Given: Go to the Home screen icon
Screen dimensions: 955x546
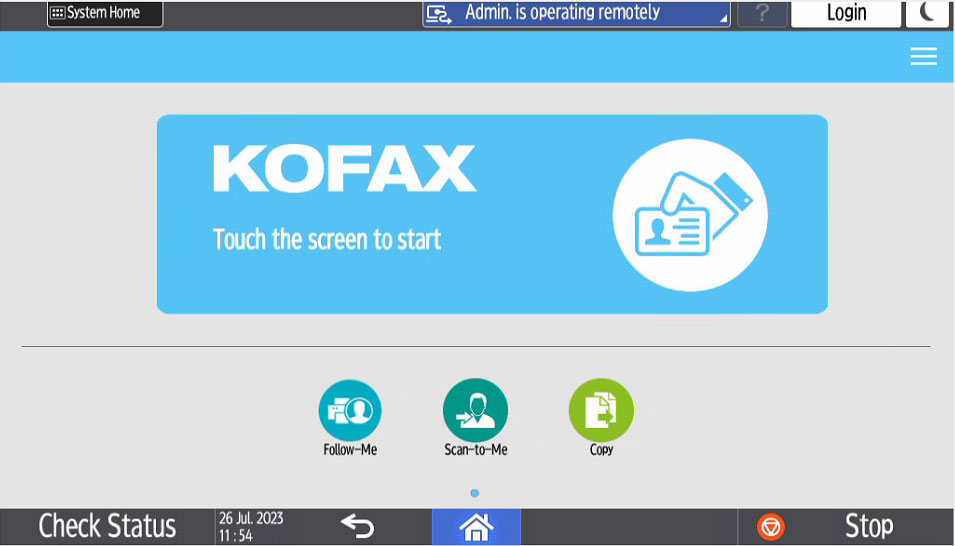Looking at the screenshot, I should (x=476, y=526).
